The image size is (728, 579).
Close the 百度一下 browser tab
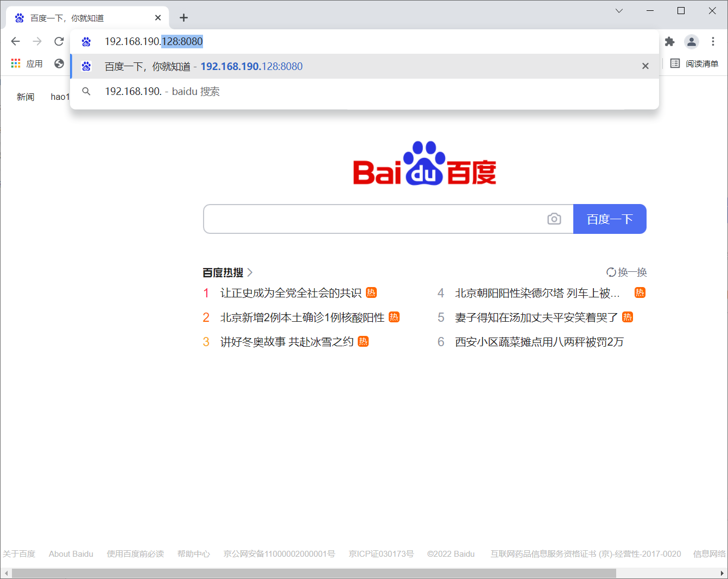point(158,18)
